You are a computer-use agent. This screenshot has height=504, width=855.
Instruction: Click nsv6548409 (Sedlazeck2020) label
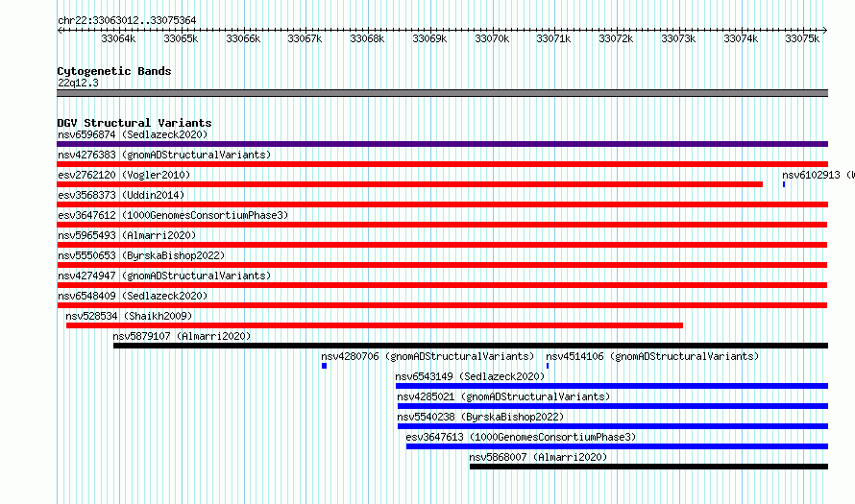point(133,296)
